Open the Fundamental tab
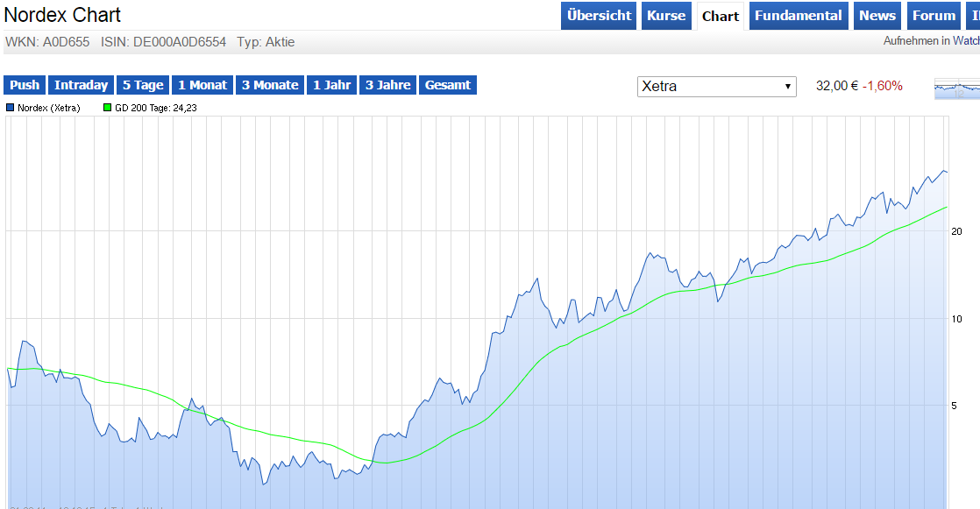The height and width of the screenshot is (509, 980). tap(799, 16)
